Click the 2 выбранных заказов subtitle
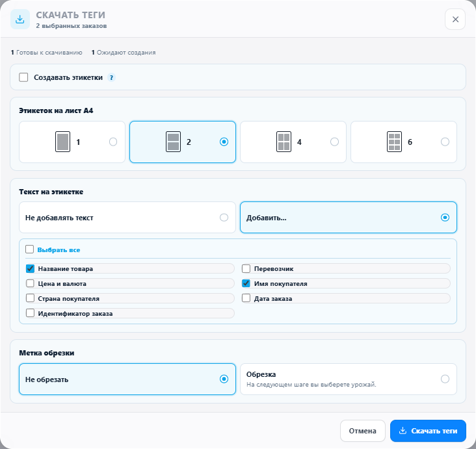 tap(72, 26)
